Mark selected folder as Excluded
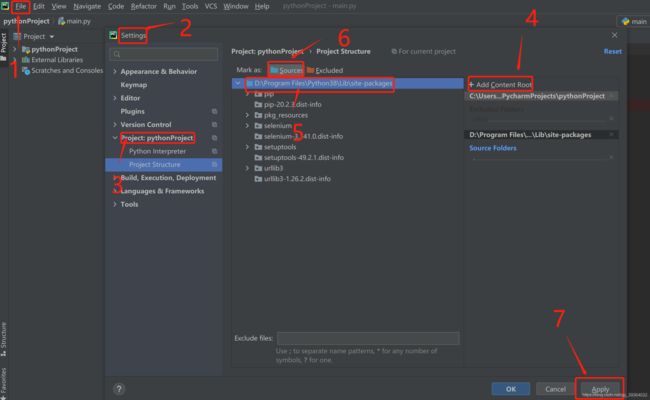The image size is (650, 400). click(x=325, y=70)
